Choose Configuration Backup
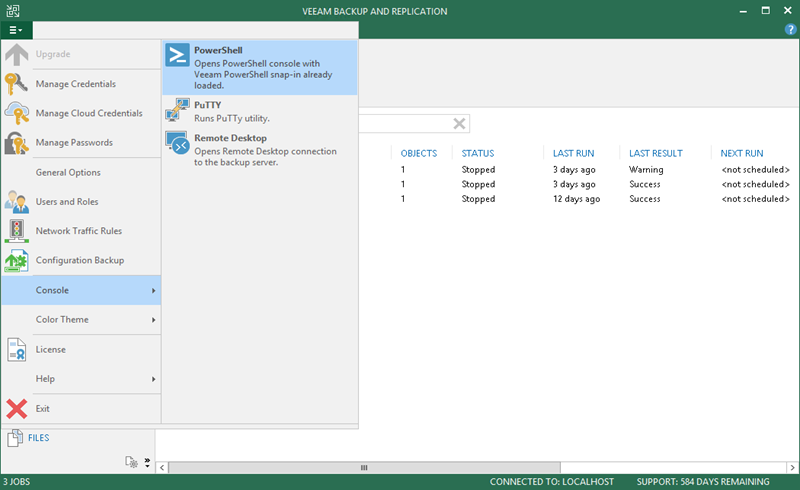The image size is (800, 490). (x=81, y=260)
